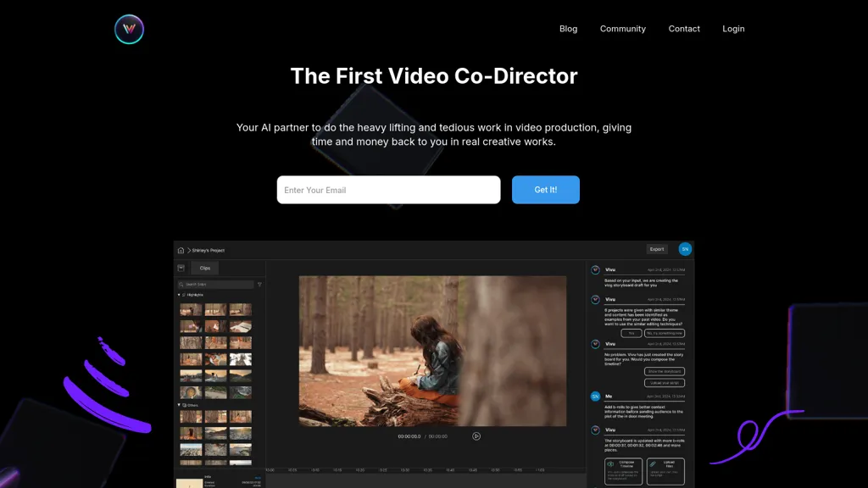Click the Vivu avatar on the first chat message

pyautogui.click(x=595, y=270)
